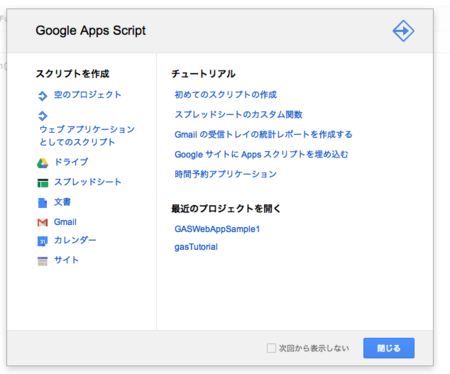Open tutorial 初めてのスクリプトの作成
The width and height of the screenshot is (450, 374).
(x=226, y=95)
